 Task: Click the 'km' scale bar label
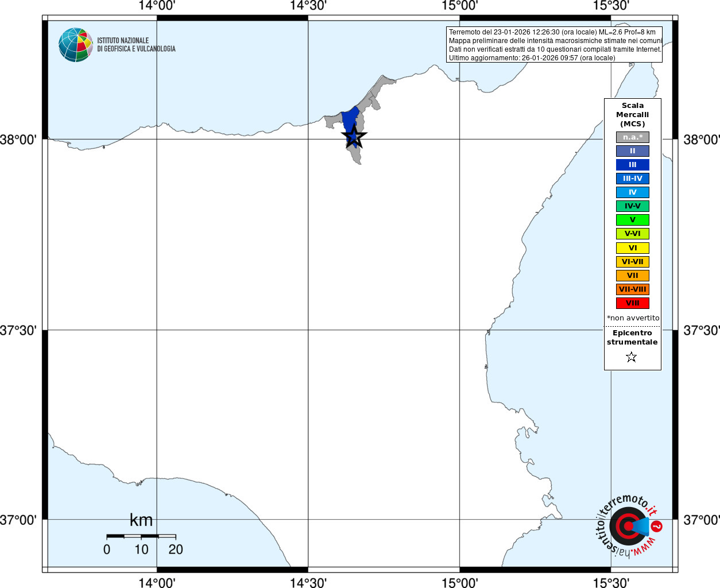point(141,520)
